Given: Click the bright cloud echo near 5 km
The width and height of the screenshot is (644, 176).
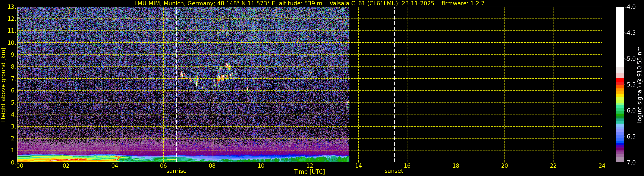Looking at the screenshot, I should point(348,102).
